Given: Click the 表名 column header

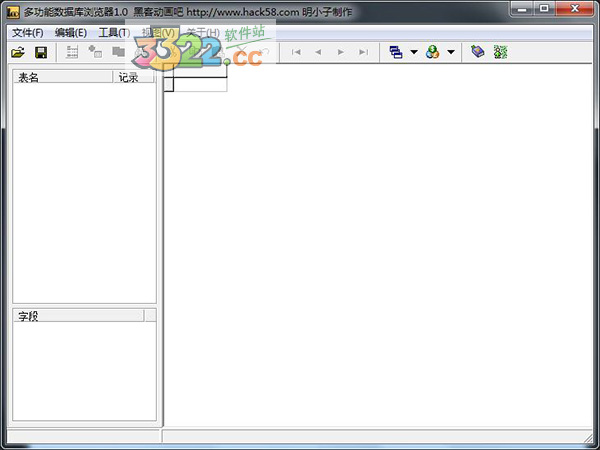Looking at the screenshot, I should click(62, 76).
